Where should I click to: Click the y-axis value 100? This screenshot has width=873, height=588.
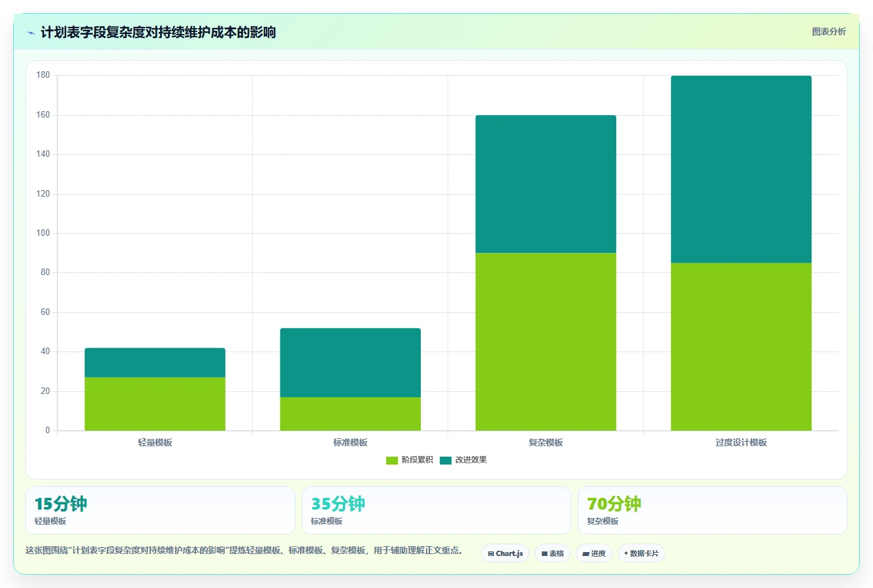point(43,233)
